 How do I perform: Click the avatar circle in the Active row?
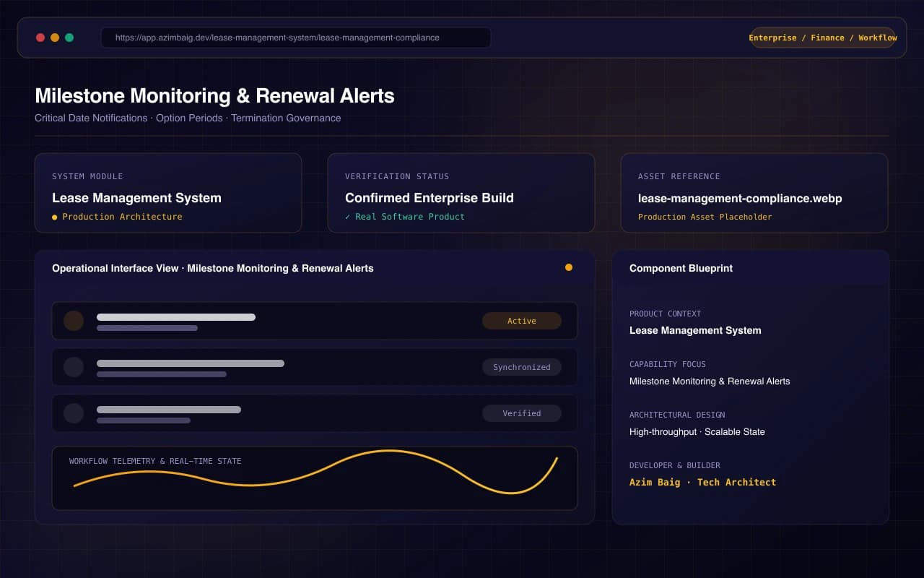[74, 321]
